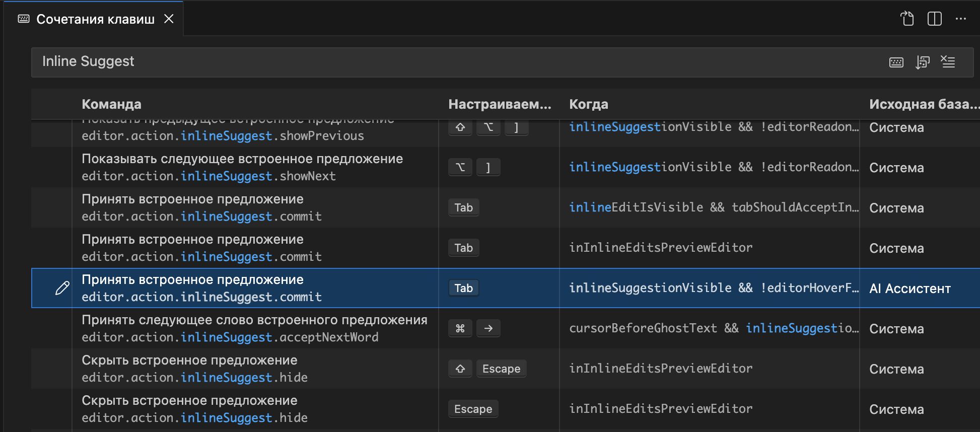This screenshot has height=432, width=980.
Task: Click the Shift Escape keybinding for hide command
Action: pos(487,369)
